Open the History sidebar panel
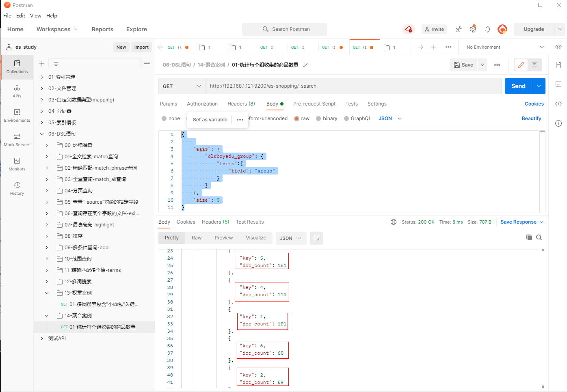Screen dimensions: 567x392 point(17,188)
